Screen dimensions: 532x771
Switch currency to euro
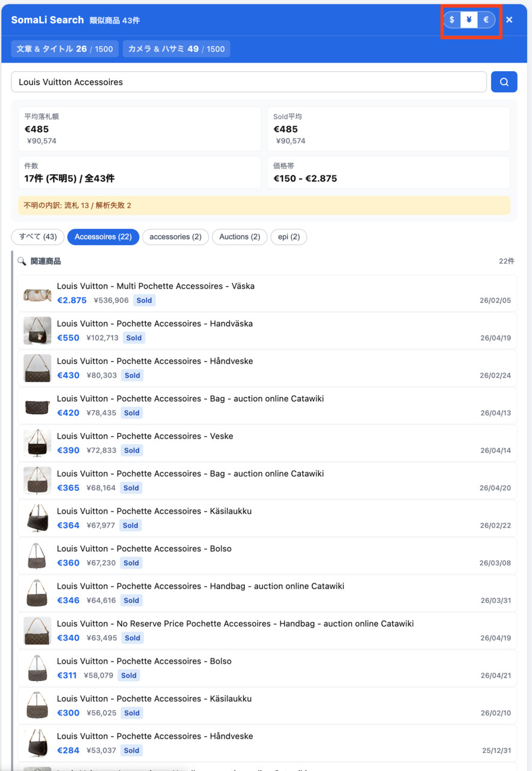[x=486, y=20]
